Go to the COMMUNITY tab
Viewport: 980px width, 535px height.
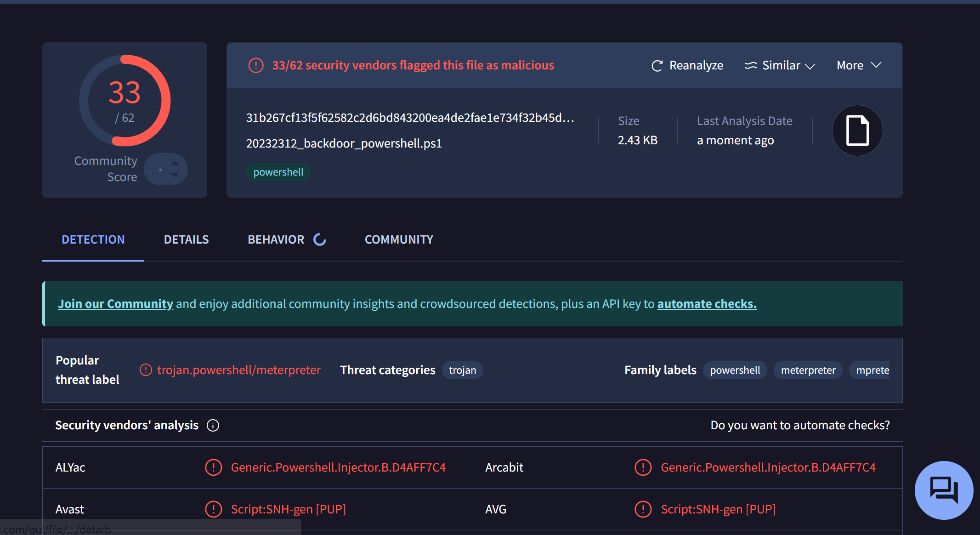(x=399, y=239)
